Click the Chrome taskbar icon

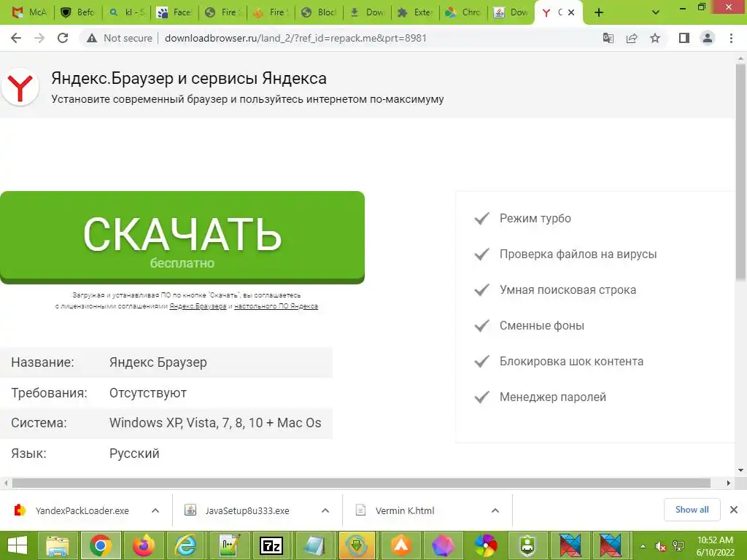tap(101, 545)
